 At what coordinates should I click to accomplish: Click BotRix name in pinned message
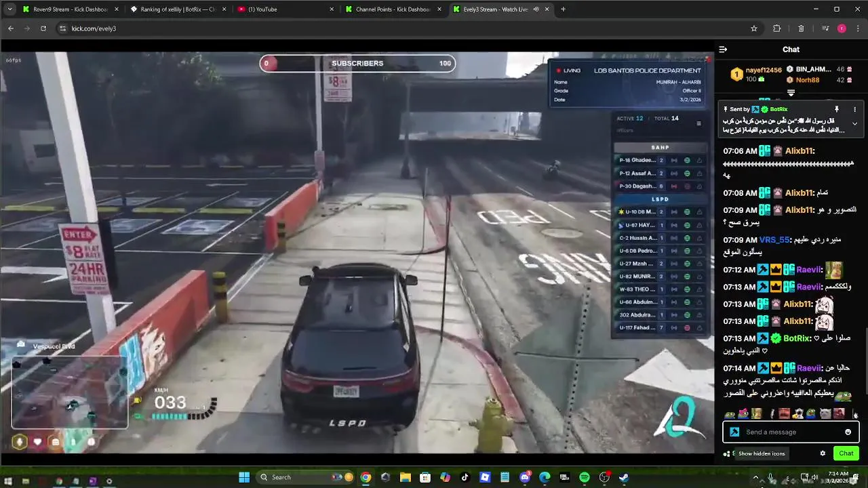click(x=778, y=109)
